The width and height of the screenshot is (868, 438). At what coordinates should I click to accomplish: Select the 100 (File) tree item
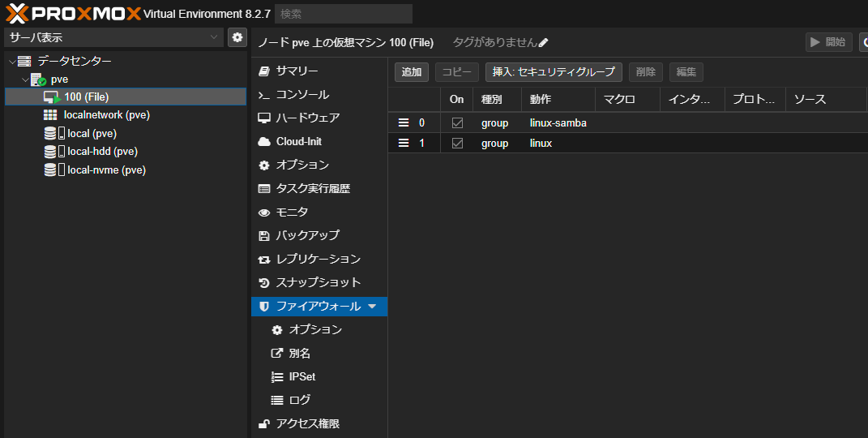coord(126,97)
